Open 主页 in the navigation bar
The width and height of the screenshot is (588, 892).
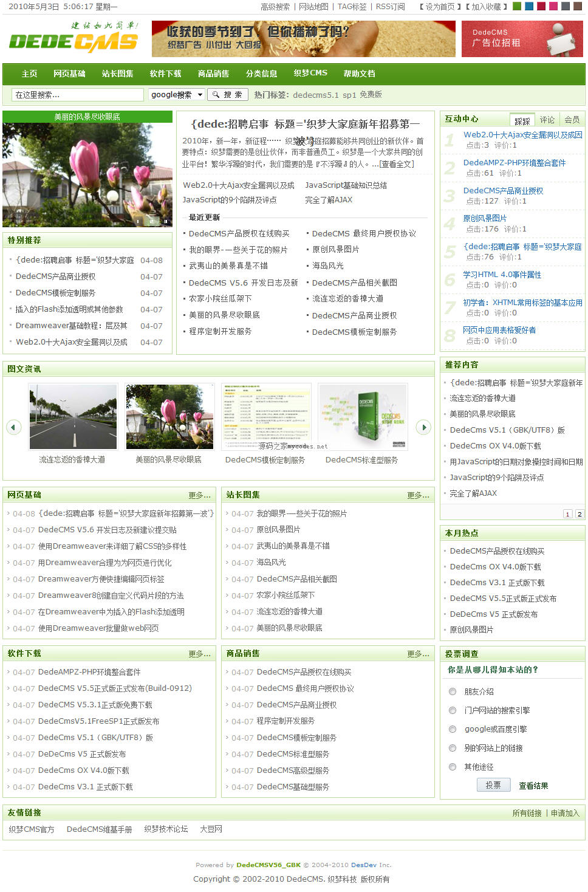(x=29, y=74)
